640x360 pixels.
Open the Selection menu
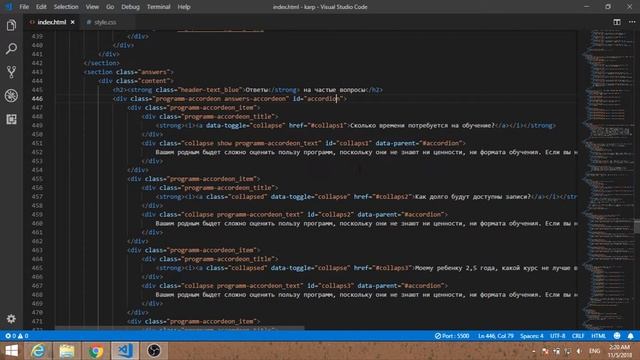coord(66,7)
